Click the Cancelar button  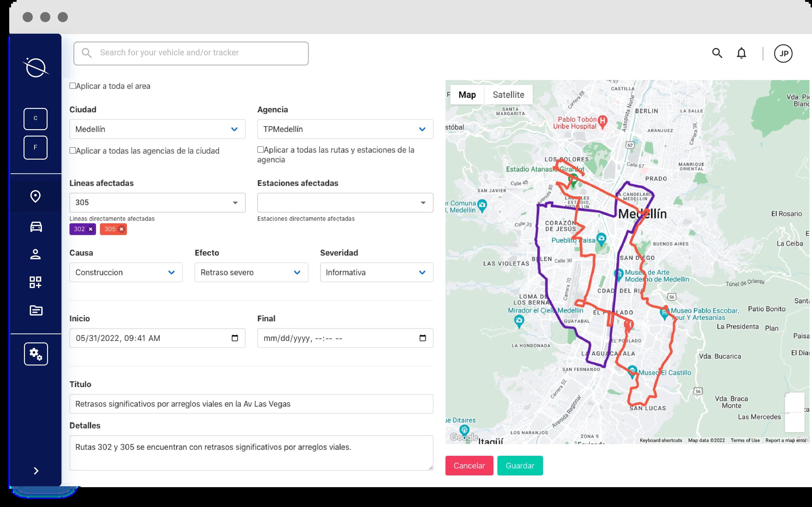[469, 465]
